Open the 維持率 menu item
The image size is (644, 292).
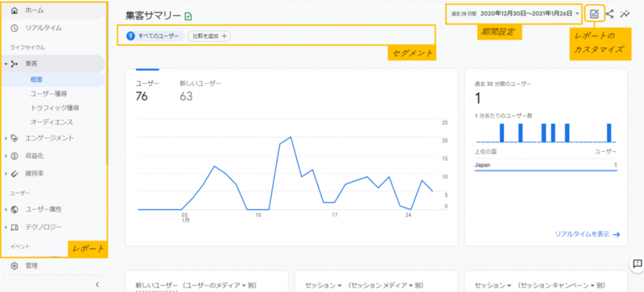click(x=35, y=174)
